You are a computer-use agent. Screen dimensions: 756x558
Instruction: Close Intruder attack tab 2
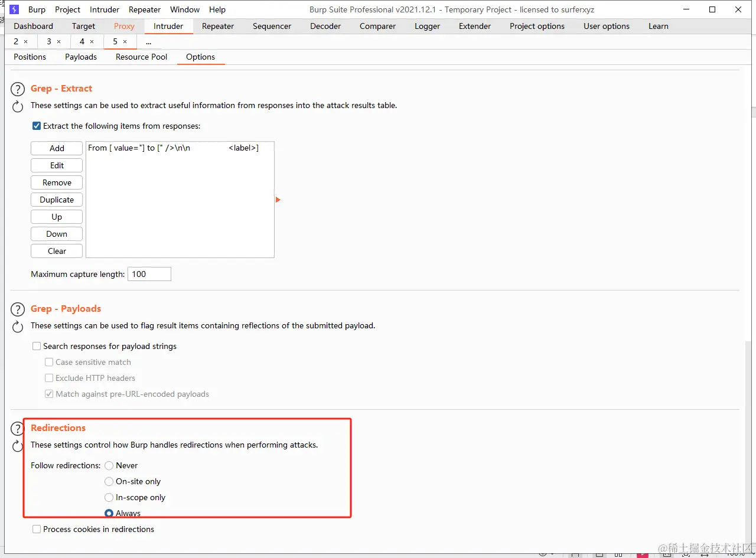[x=25, y=41]
